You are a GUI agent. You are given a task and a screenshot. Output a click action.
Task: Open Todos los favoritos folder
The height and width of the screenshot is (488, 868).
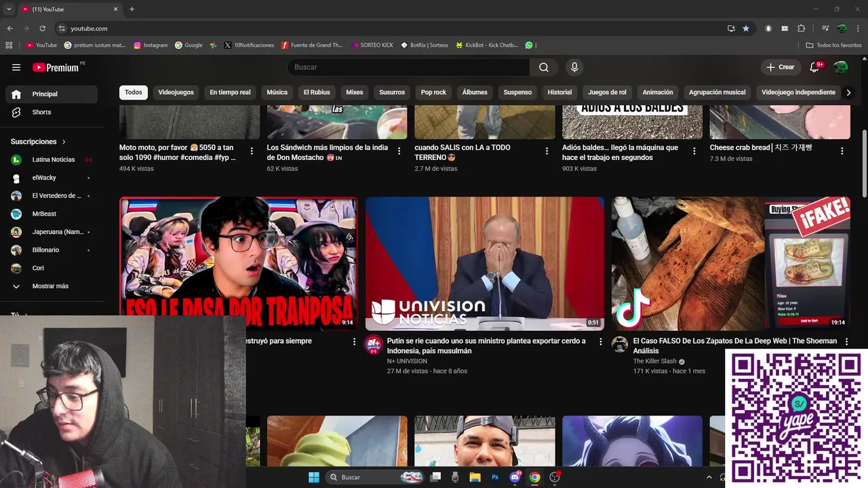(x=833, y=45)
